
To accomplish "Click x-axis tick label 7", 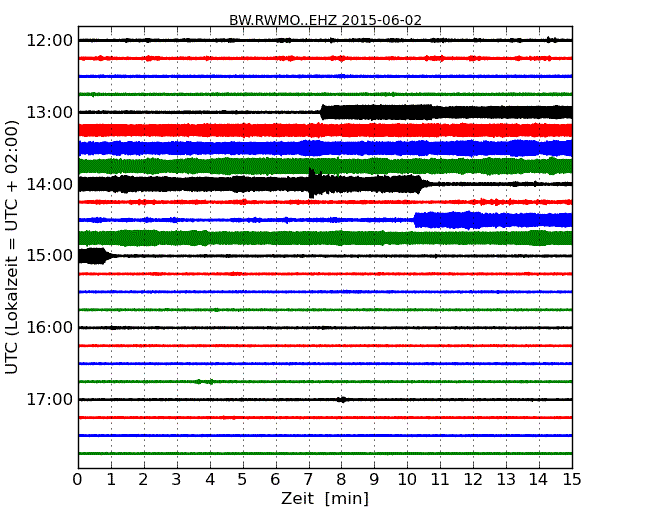I will 308,480.
